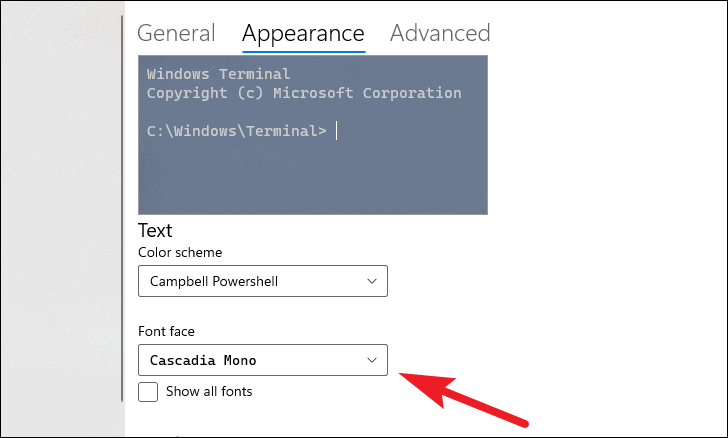This screenshot has width=728, height=438.
Task: Click the 'Font face' field label
Action: tap(166, 331)
